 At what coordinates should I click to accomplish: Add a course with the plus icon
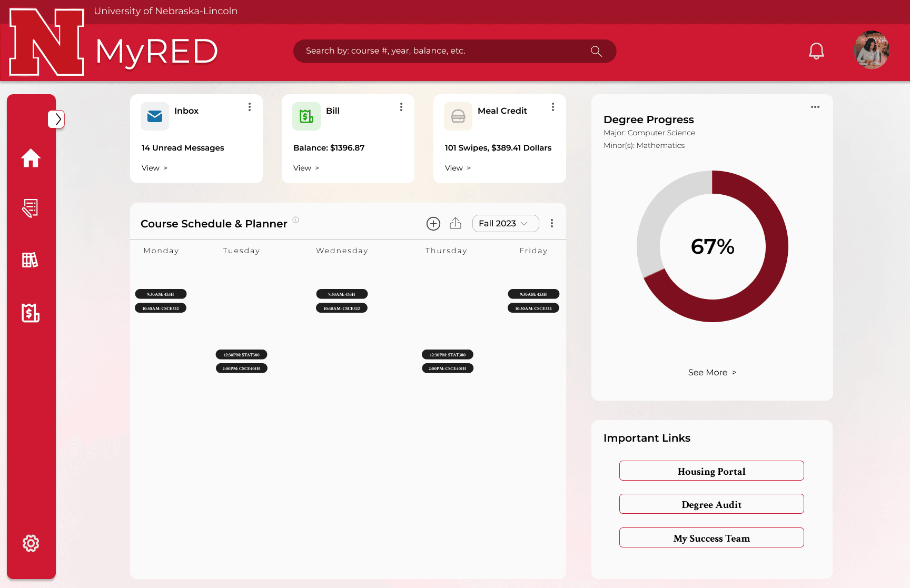point(433,223)
